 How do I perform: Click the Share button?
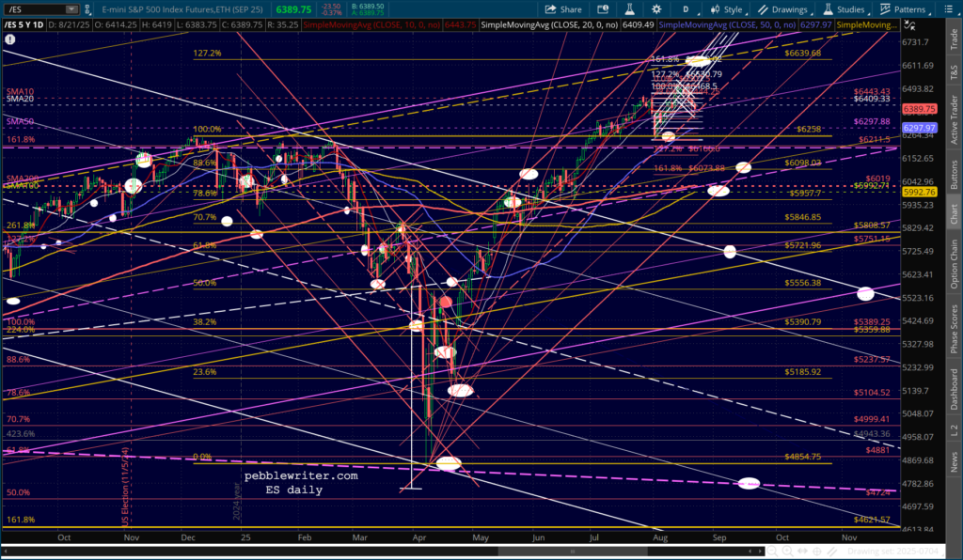[x=563, y=9]
